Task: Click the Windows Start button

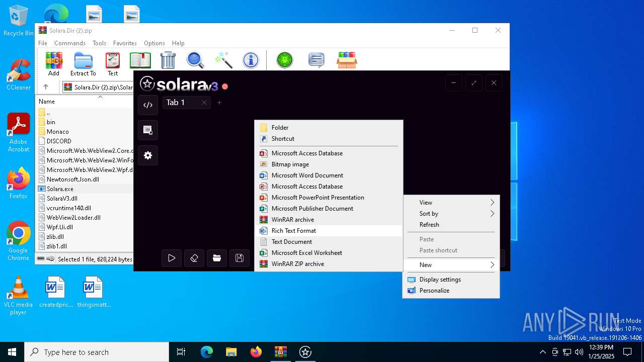Action: [12, 352]
